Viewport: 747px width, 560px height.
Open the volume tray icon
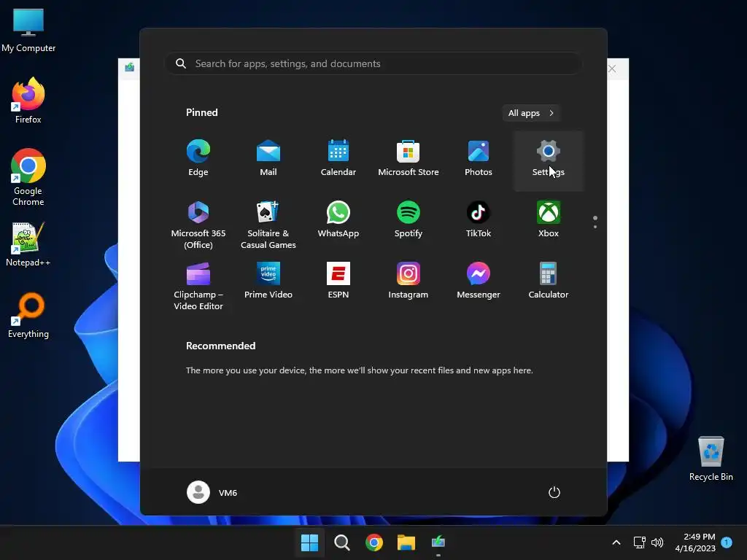657,542
